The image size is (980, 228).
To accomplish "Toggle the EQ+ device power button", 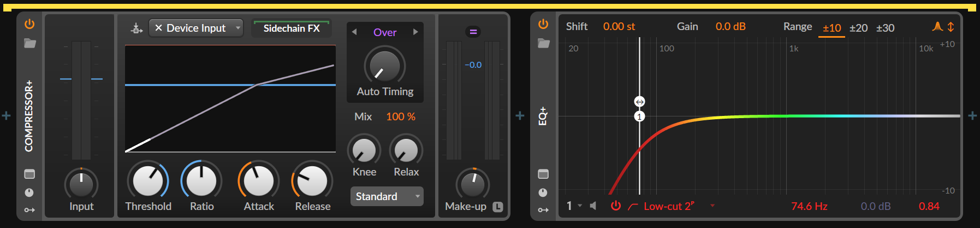I will (x=543, y=24).
